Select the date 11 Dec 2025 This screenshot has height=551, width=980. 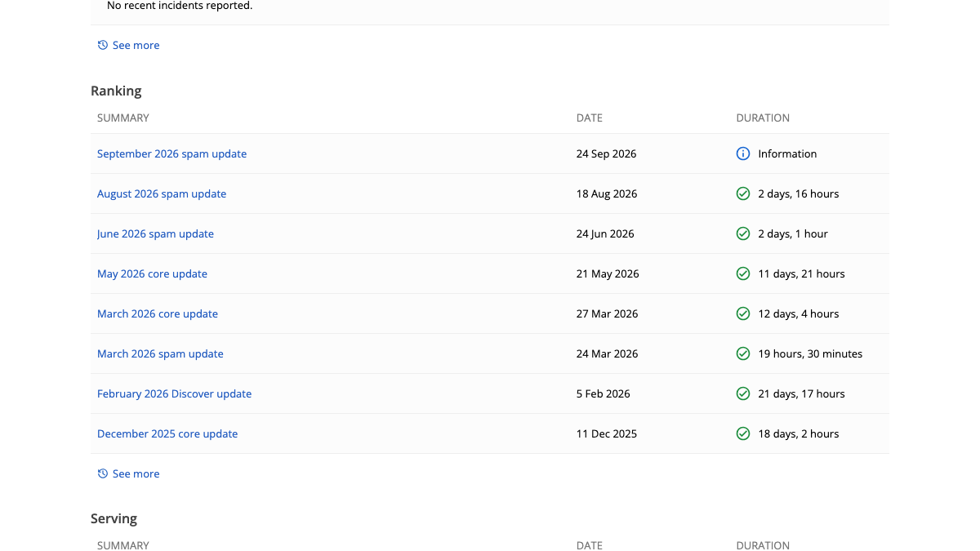click(607, 433)
